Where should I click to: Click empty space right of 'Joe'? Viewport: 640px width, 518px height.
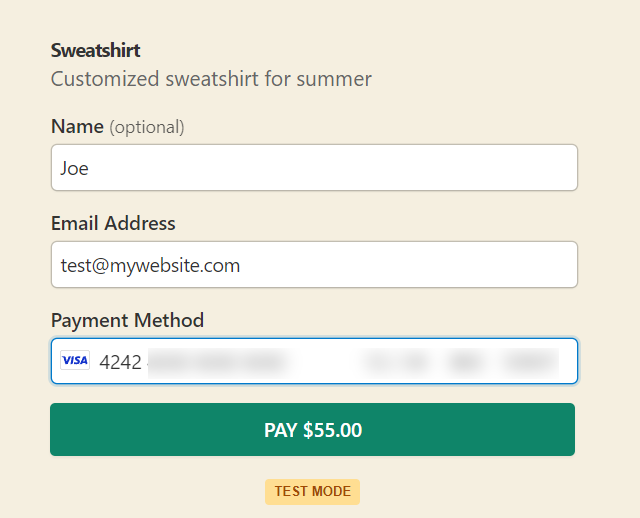click(350, 168)
